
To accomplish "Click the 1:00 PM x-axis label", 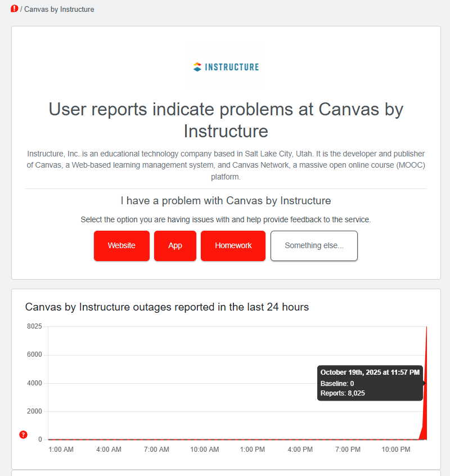I will [x=253, y=450].
